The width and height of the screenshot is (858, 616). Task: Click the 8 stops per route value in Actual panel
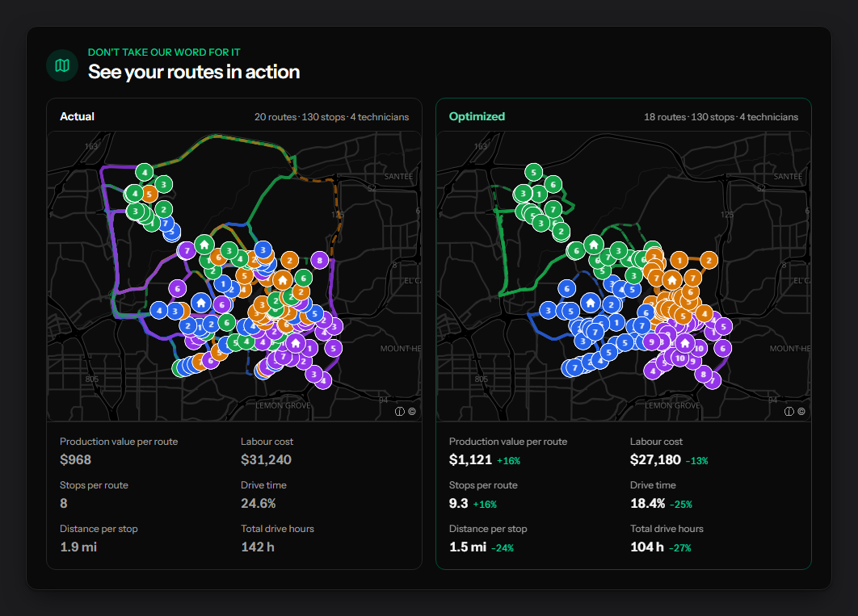click(x=64, y=504)
